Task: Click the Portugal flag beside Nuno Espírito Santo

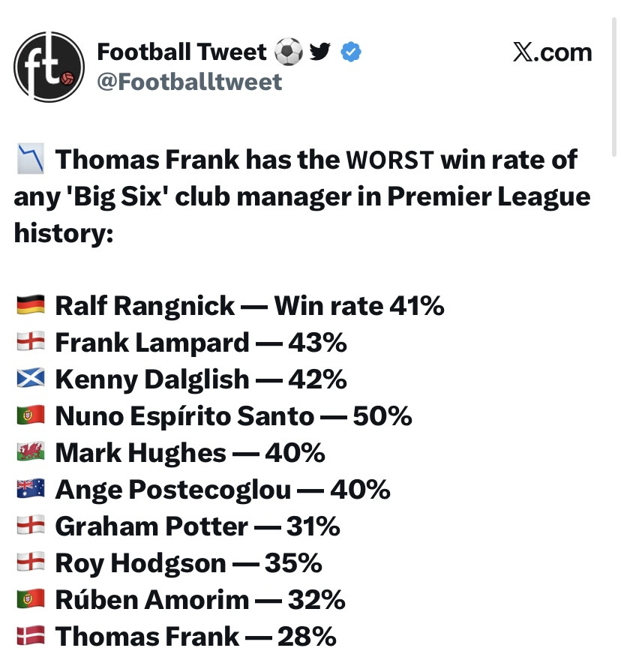Action: (31, 415)
